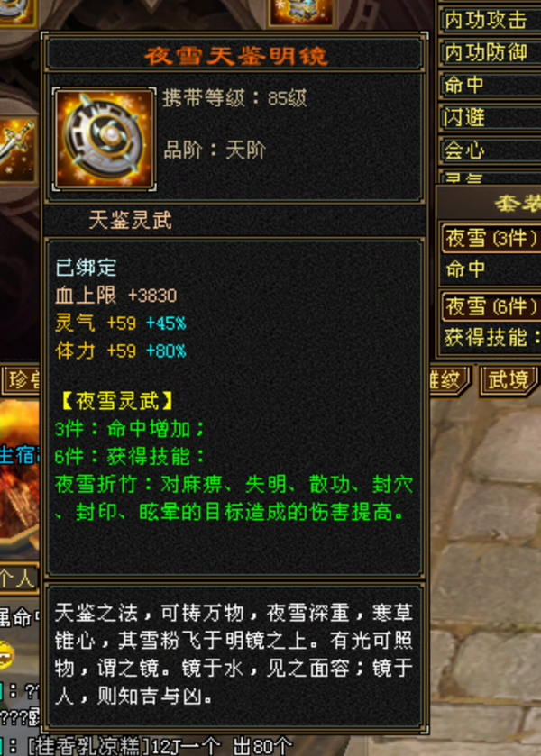Click the 夜雪天鉴明镜 tooltip title

[236, 56]
